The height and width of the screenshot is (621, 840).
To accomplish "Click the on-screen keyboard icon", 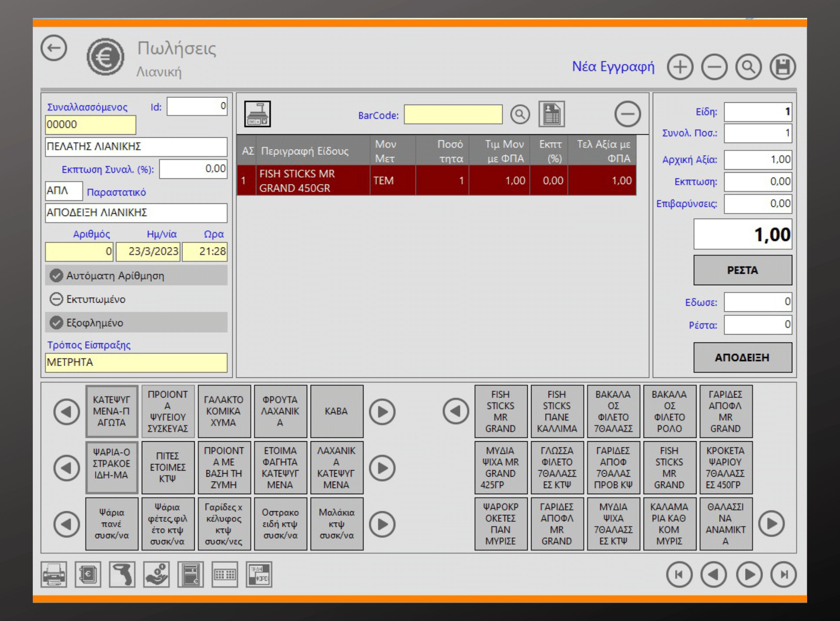I will [x=225, y=574].
